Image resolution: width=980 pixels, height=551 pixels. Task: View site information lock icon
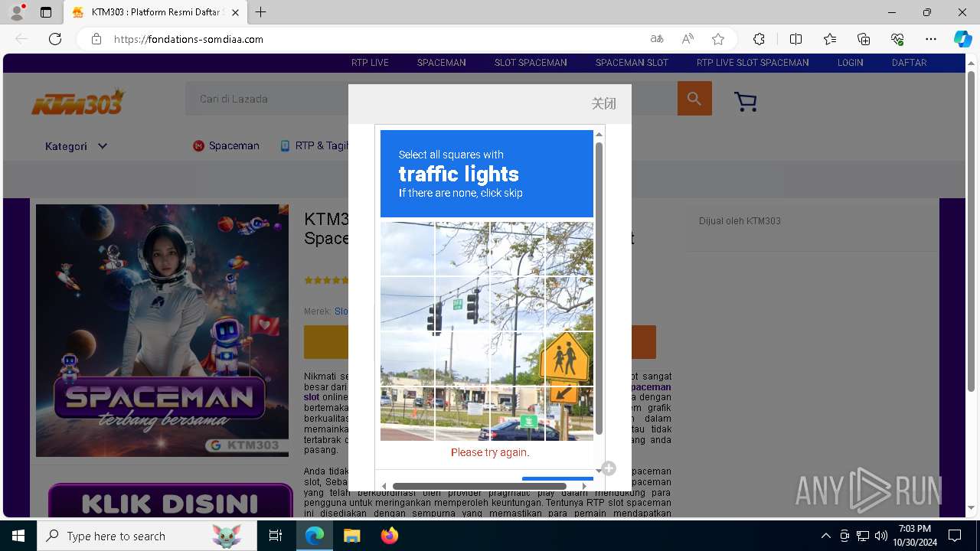[96, 39]
